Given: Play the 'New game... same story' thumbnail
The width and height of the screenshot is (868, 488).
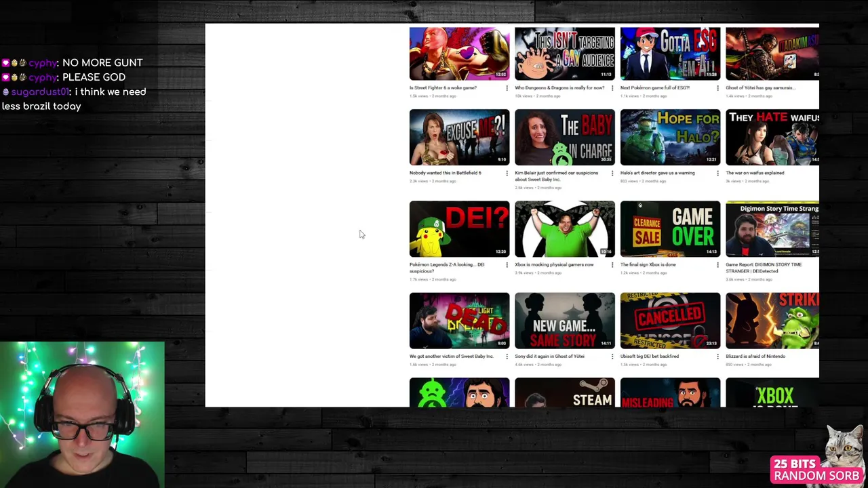Looking at the screenshot, I should pyautogui.click(x=565, y=321).
